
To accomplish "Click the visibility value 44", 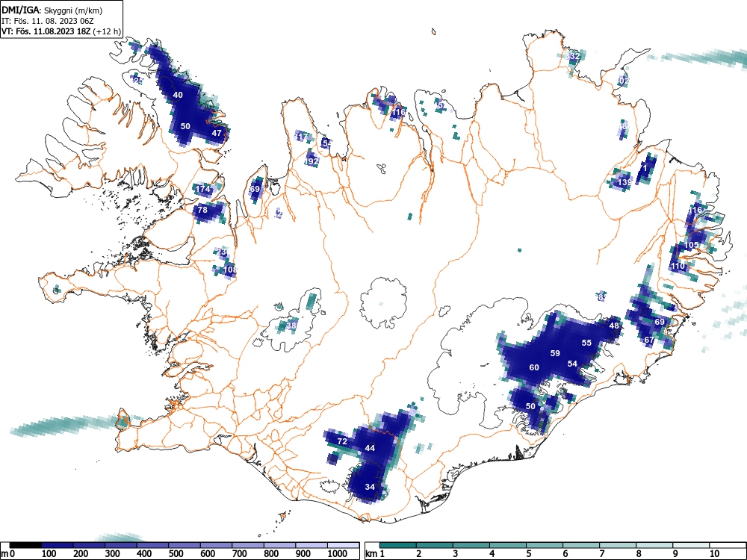I will (370, 448).
